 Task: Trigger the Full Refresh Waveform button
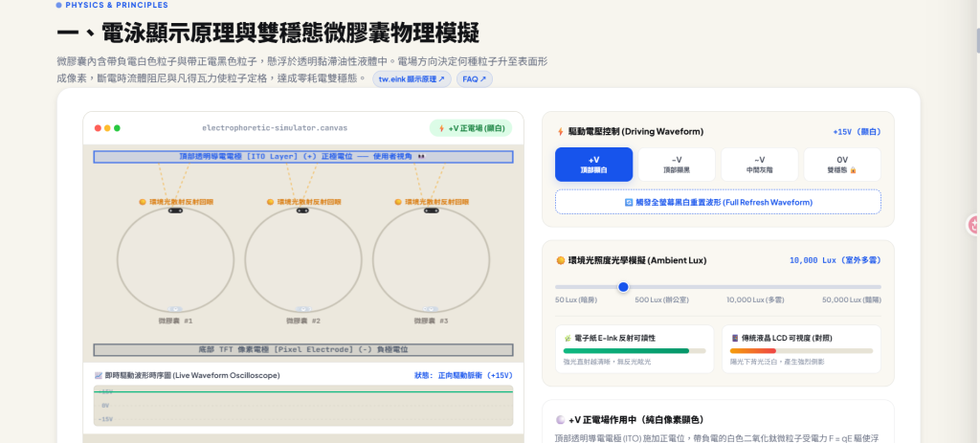pyautogui.click(x=718, y=202)
